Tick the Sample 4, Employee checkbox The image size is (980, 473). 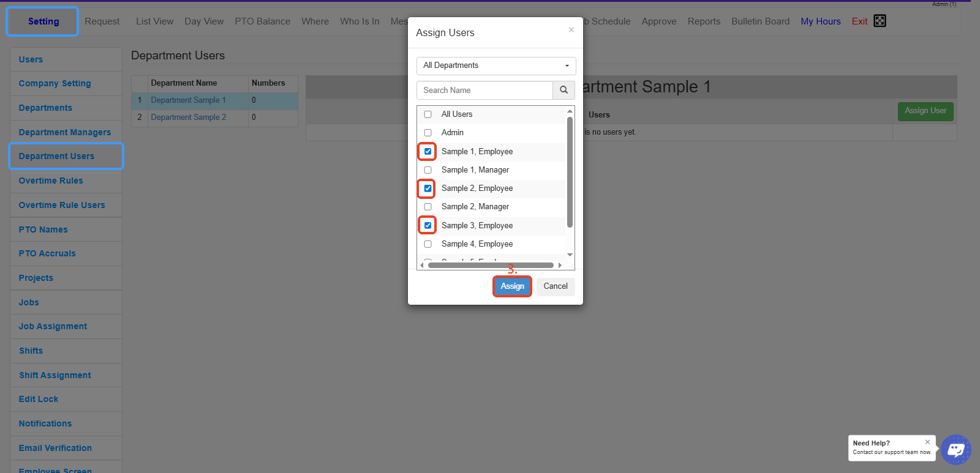(428, 244)
